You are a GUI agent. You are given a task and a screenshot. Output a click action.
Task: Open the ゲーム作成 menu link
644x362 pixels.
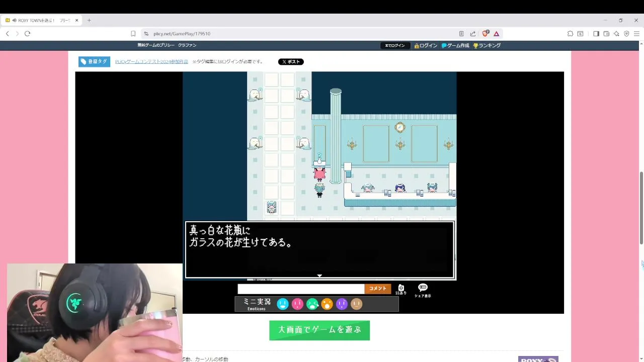coord(455,45)
